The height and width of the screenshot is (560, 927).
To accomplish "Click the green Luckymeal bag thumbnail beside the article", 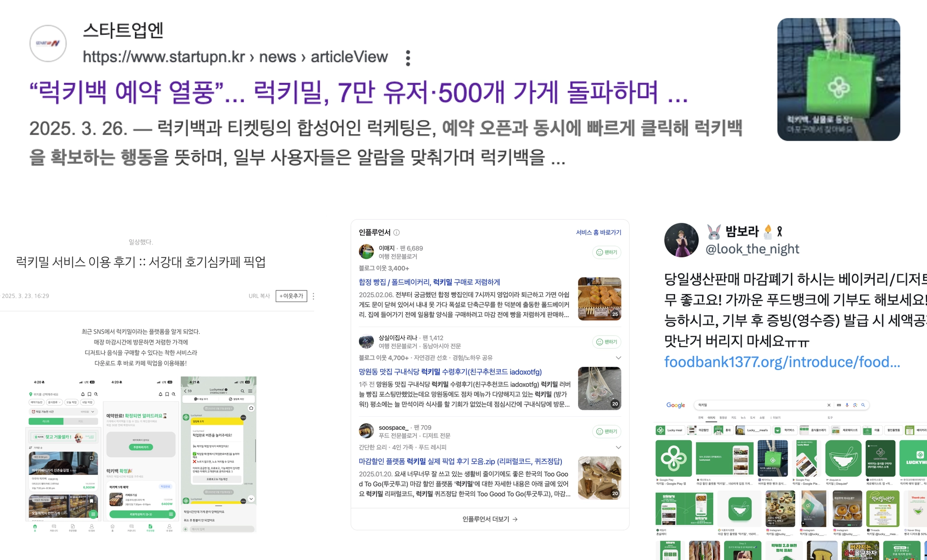I will coord(838,80).
